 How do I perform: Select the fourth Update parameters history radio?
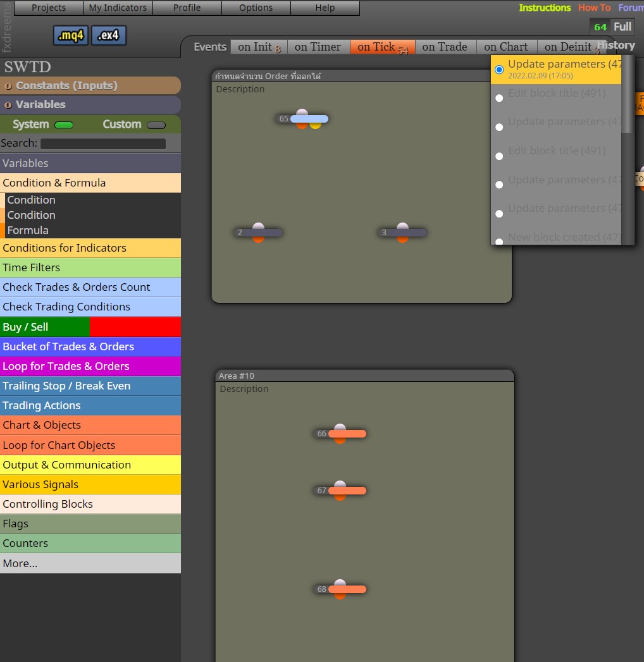coord(499,214)
